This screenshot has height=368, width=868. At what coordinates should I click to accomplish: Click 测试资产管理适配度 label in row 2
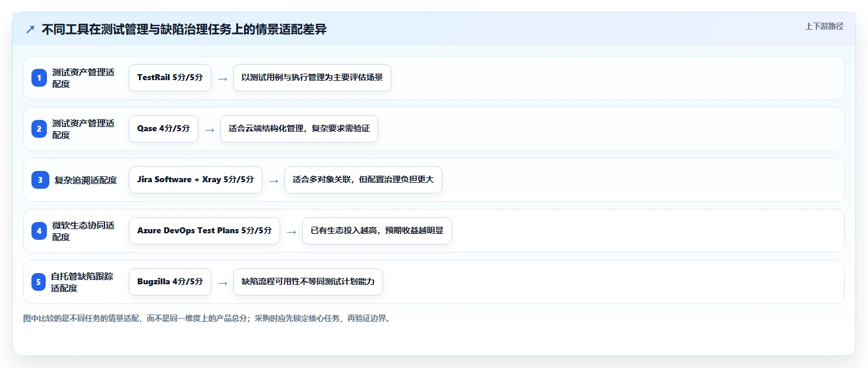[83, 129]
